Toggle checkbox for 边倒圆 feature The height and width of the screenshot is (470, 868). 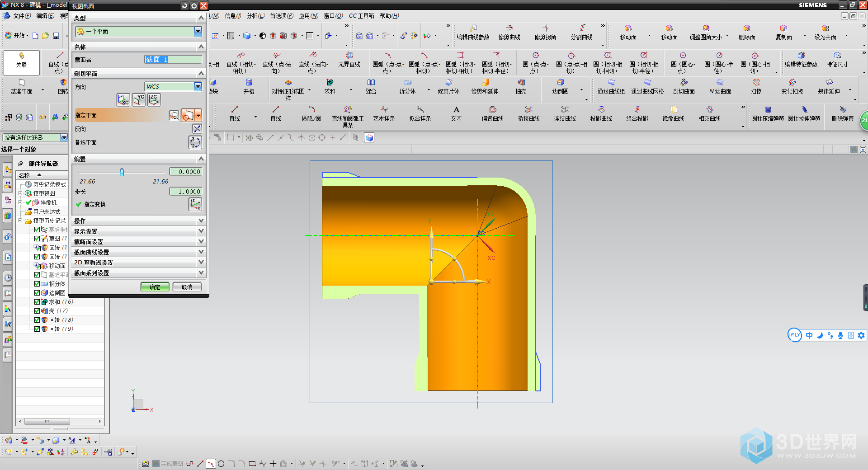pyautogui.click(x=37, y=293)
